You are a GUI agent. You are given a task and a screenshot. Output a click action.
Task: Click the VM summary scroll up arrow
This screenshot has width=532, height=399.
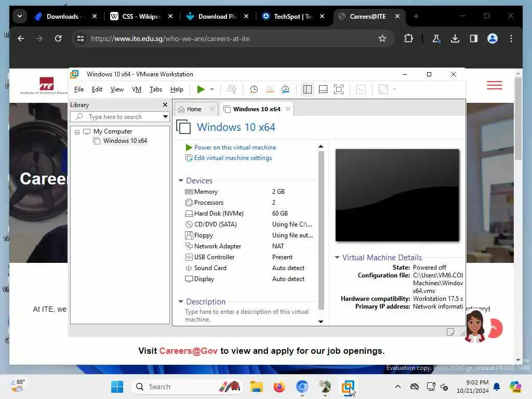321,147
